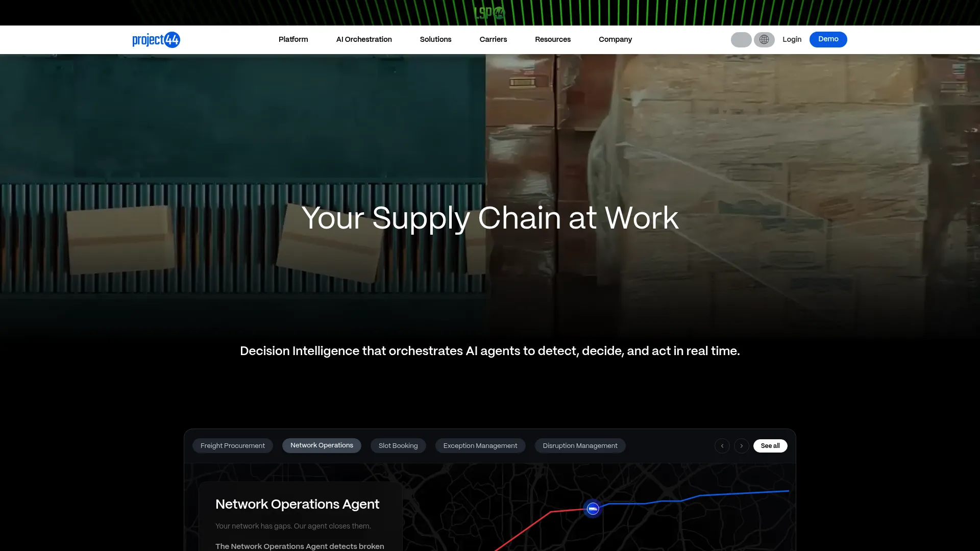Click the blank gray pill button beside globe

click(741, 39)
